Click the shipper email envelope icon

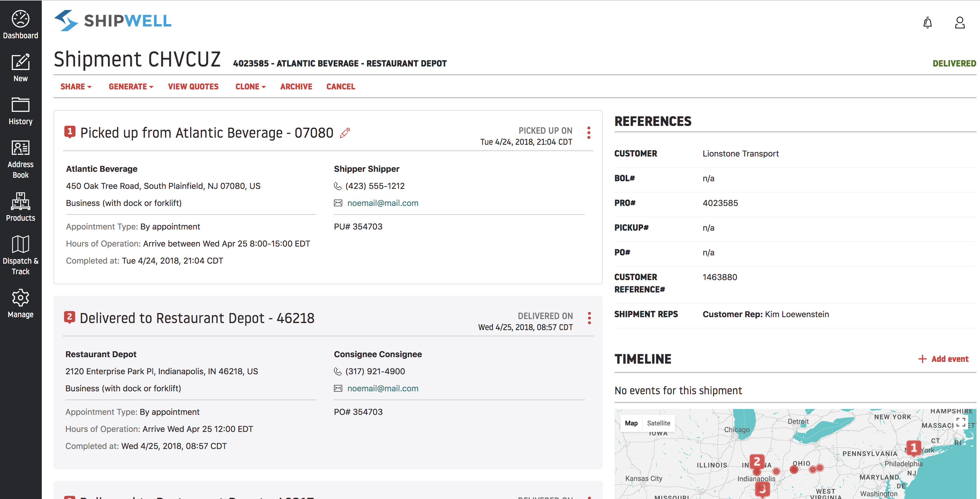pos(338,203)
